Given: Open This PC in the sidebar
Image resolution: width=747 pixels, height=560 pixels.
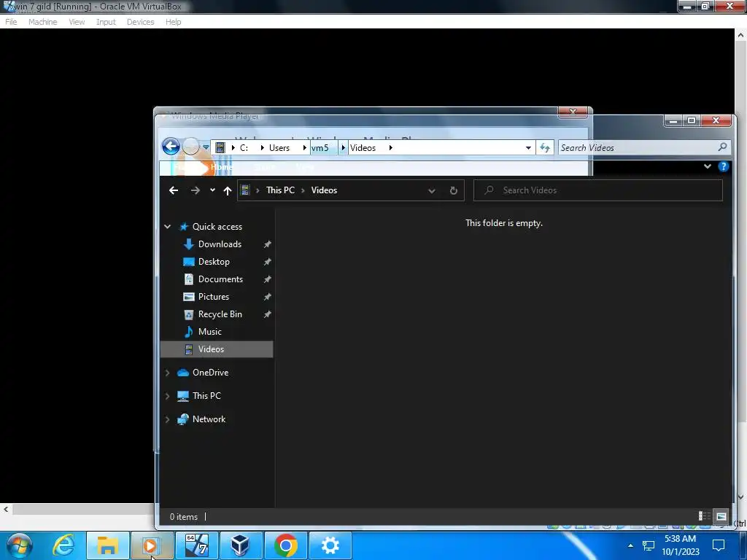Looking at the screenshot, I should click(x=206, y=396).
